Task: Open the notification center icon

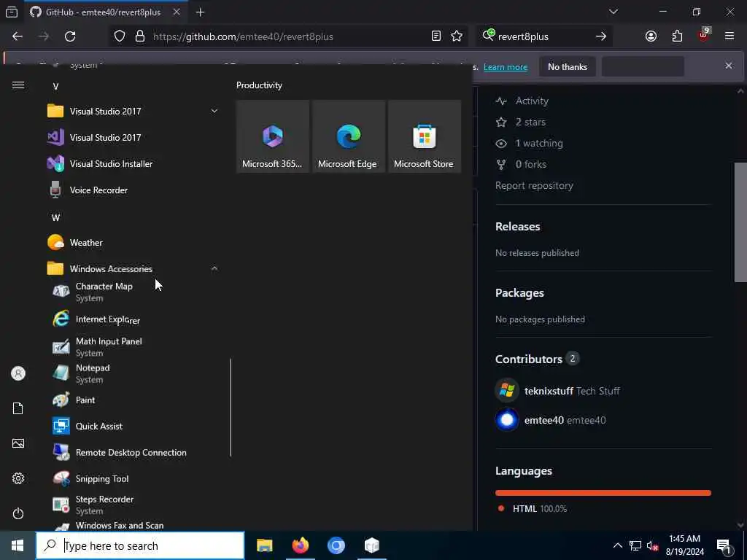Action: (724, 545)
